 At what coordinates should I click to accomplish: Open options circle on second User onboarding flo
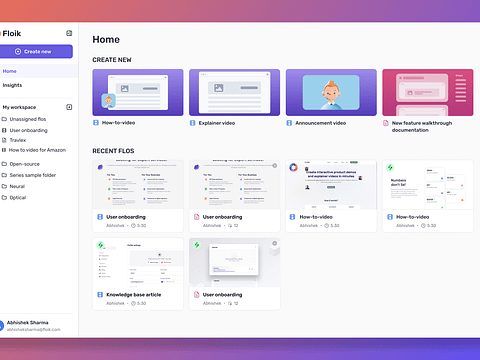click(x=275, y=166)
